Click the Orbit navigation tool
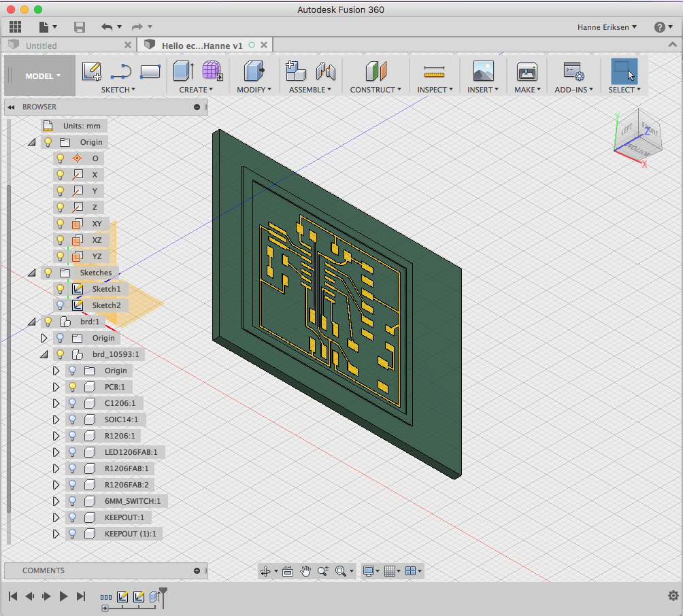Viewport: 683px width, 616px height. (265, 571)
